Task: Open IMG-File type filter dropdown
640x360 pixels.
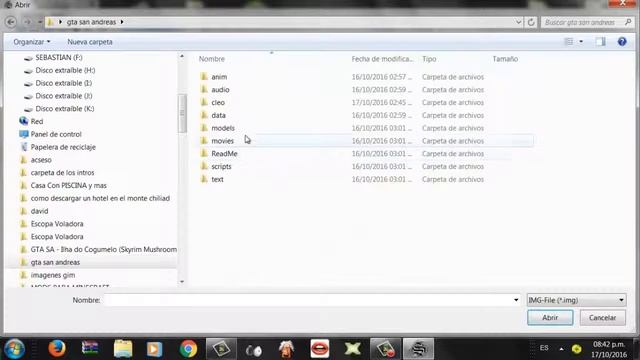Action: tap(576, 300)
